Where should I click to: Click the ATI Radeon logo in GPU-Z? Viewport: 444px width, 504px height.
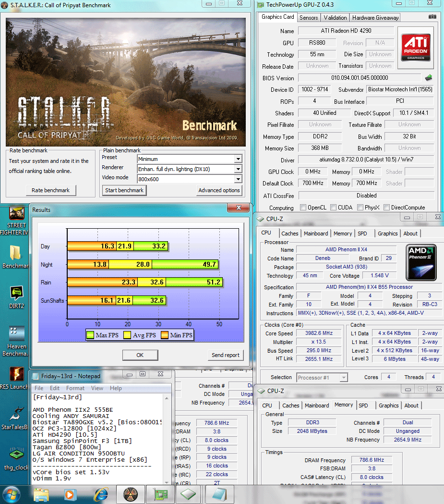click(x=416, y=48)
